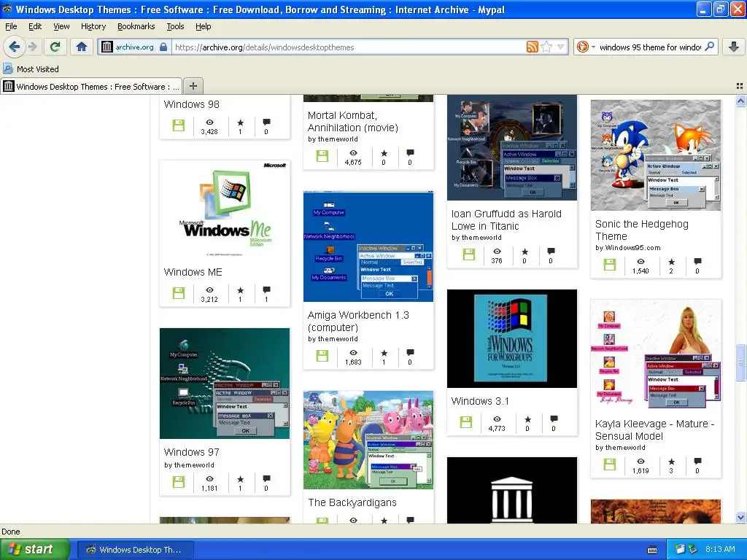Viewport: 747px width, 560px height.
Task: Click the floppy icon under Sonic the Hedgehog
Action: [x=610, y=264]
